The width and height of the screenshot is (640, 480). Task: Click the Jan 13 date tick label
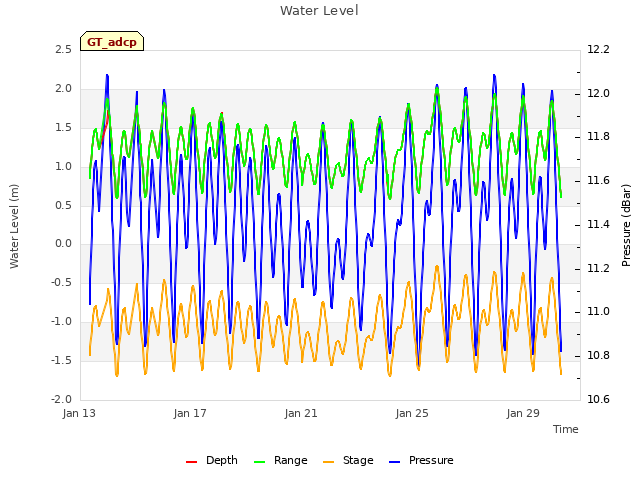[x=79, y=413]
